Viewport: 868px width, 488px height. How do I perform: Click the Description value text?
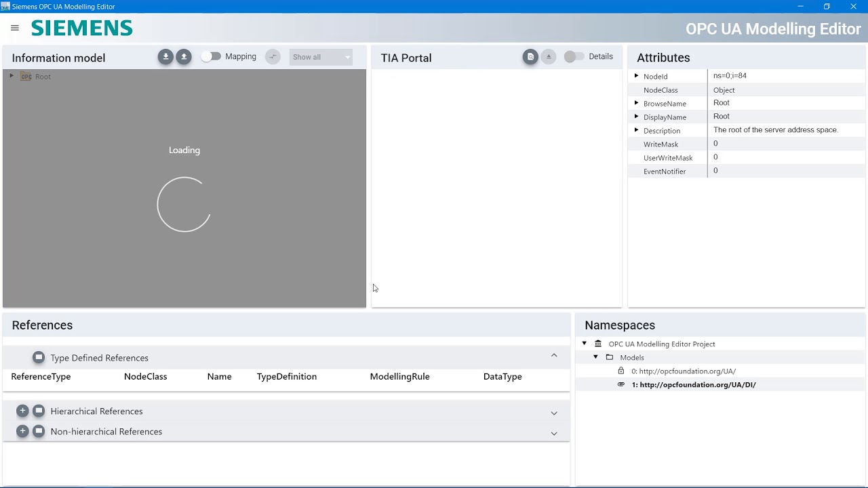click(776, 129)
